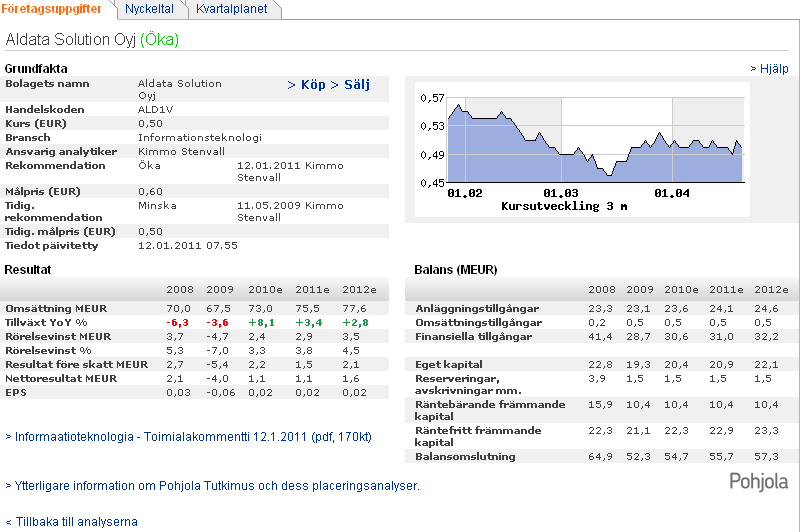
Task: Click chart x-axis label 01.03
Action: pos(560,193)
